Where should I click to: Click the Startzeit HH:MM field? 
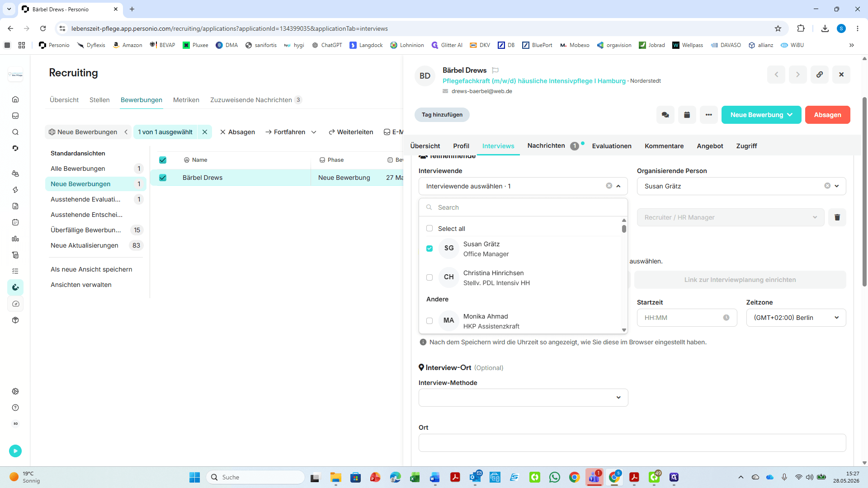click(x=687, y=318)
